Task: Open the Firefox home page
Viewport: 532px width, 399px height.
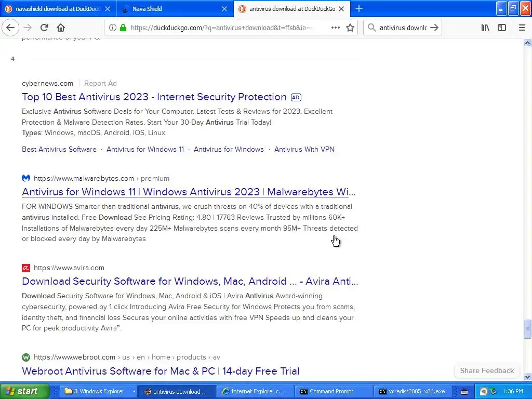Action: pyautogui.click(x=61, y=28)
